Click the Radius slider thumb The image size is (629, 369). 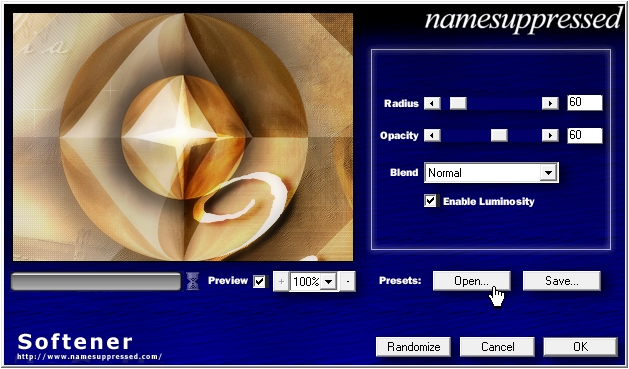[x=458, y=103]
